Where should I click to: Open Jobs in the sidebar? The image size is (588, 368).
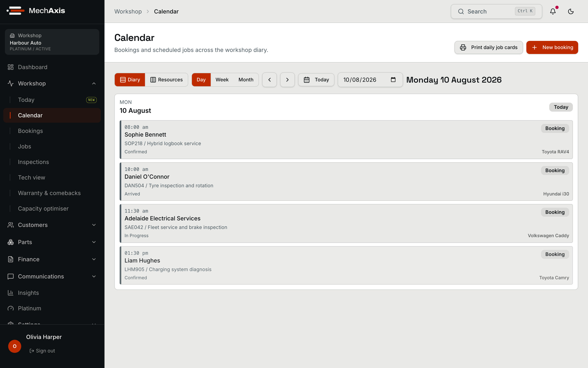52,147
